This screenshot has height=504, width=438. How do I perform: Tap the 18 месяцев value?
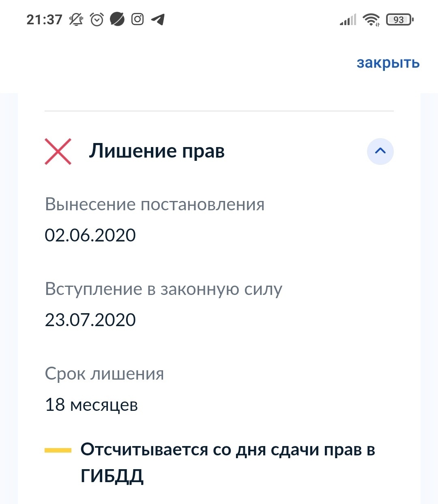click(91, 405)
